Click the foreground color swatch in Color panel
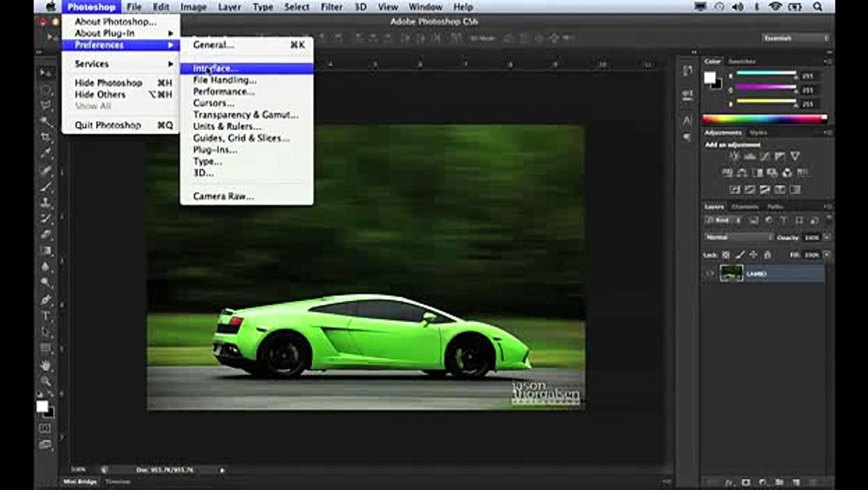 pos(710,77)
